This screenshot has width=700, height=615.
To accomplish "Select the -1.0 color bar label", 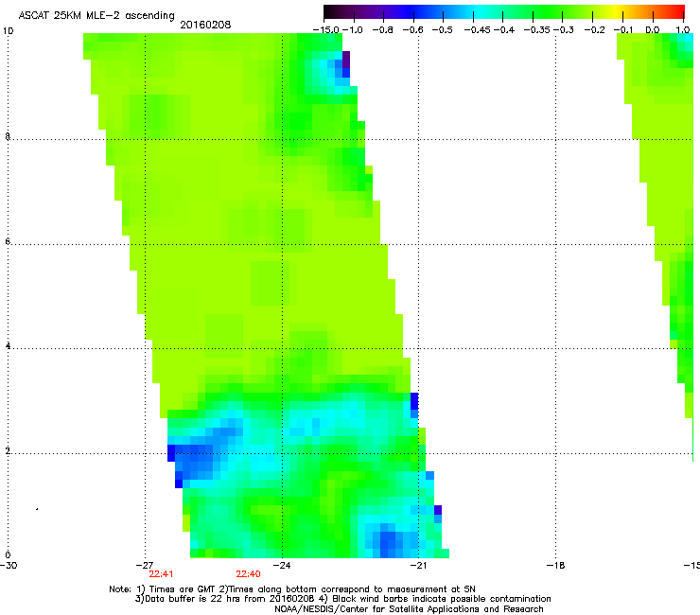I will pyautogui.click(x=353, y=30).
